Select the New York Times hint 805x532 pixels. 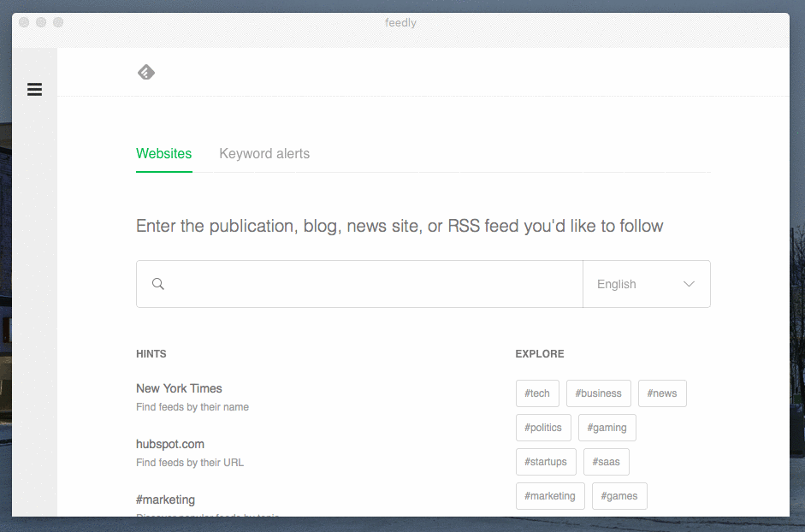(x=179, y=388)
